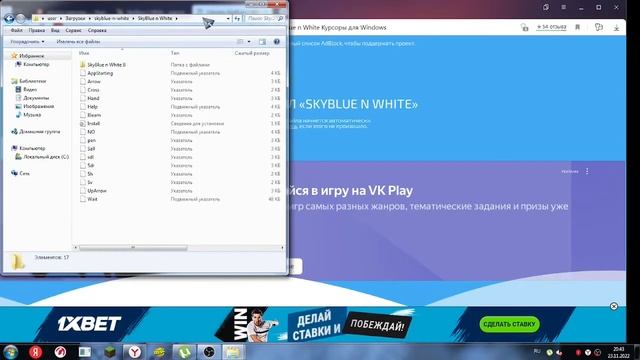Open the address bar history dropdown

tap(228, 18)
